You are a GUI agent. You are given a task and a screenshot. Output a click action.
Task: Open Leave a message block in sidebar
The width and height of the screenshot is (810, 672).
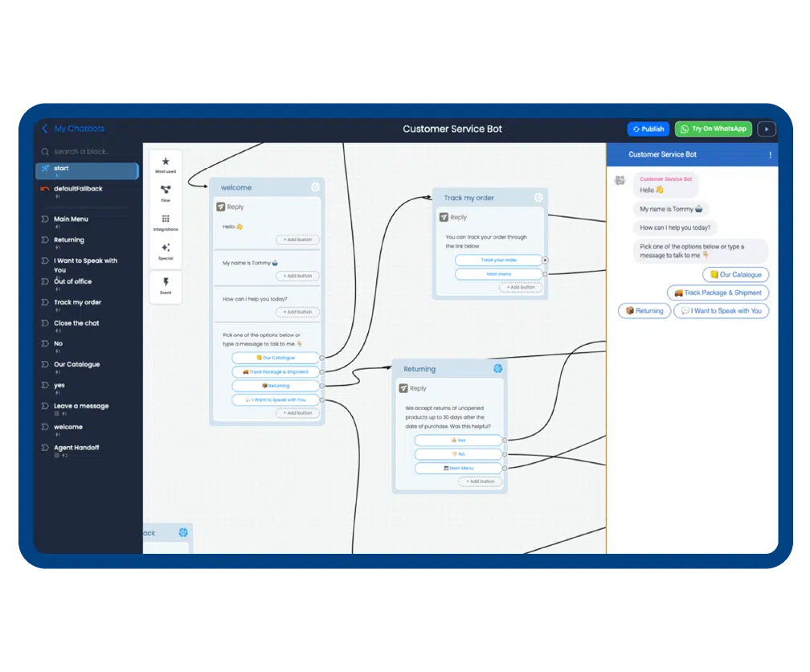pos(80,406)
